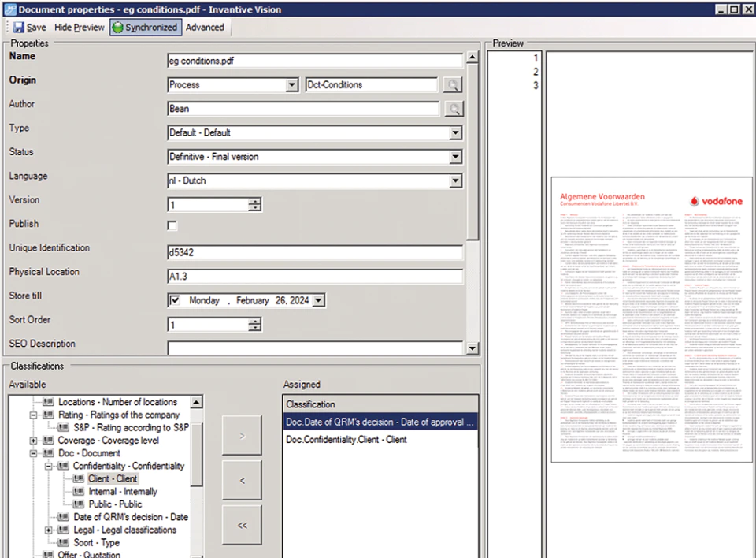Click the Physical Location field showing A1.3
The height and width of the screenshot is (558, 756).
pos(315,277)
